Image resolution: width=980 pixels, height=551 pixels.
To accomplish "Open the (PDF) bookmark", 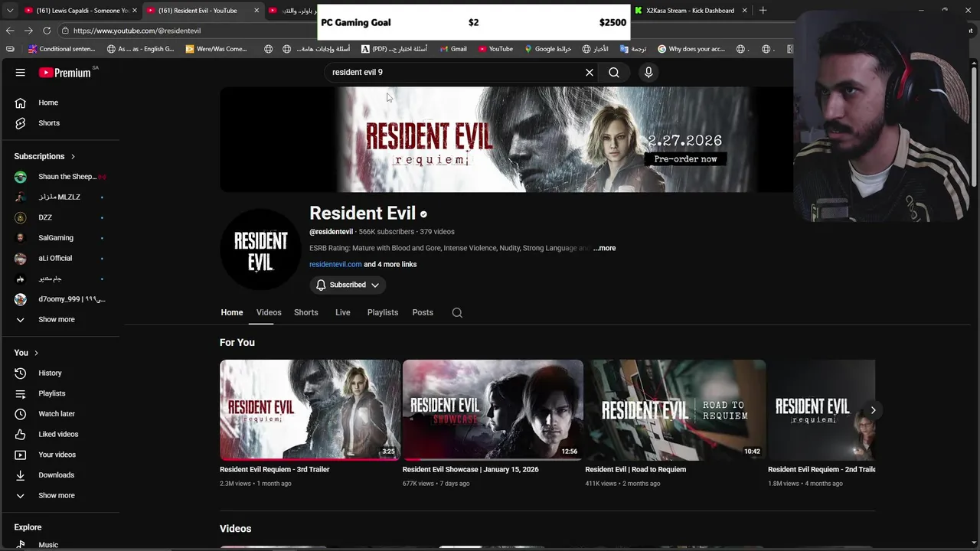I will [394, 49].
